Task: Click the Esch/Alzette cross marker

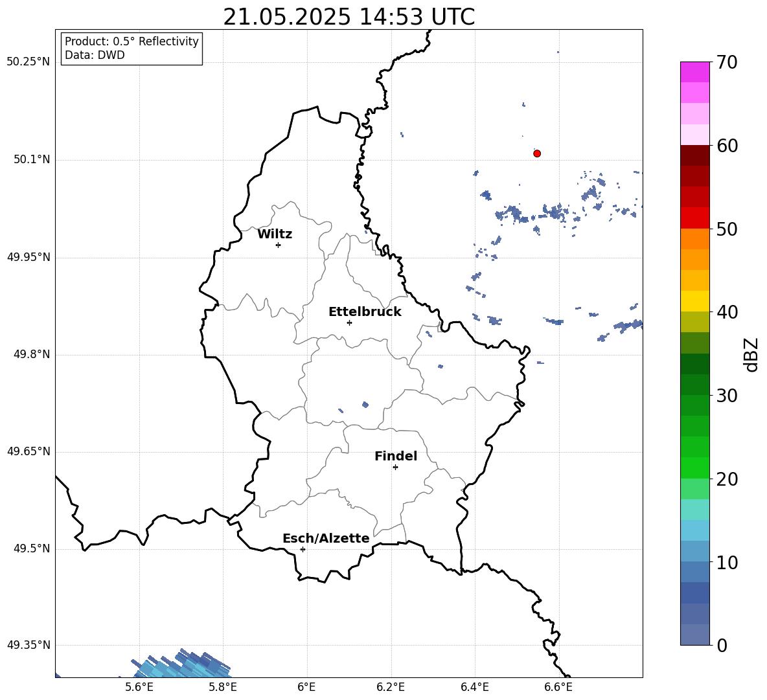Action: click(x=303, y=549)
